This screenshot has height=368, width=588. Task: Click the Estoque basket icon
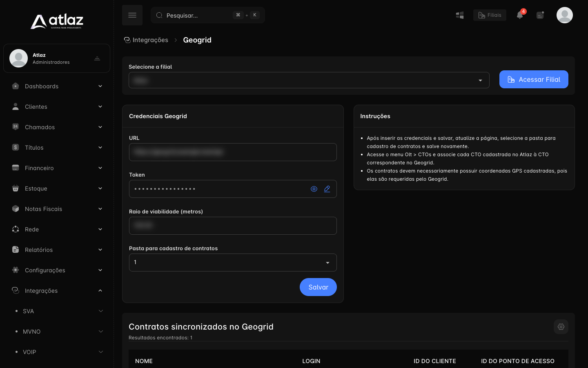(x=16, y=188)
